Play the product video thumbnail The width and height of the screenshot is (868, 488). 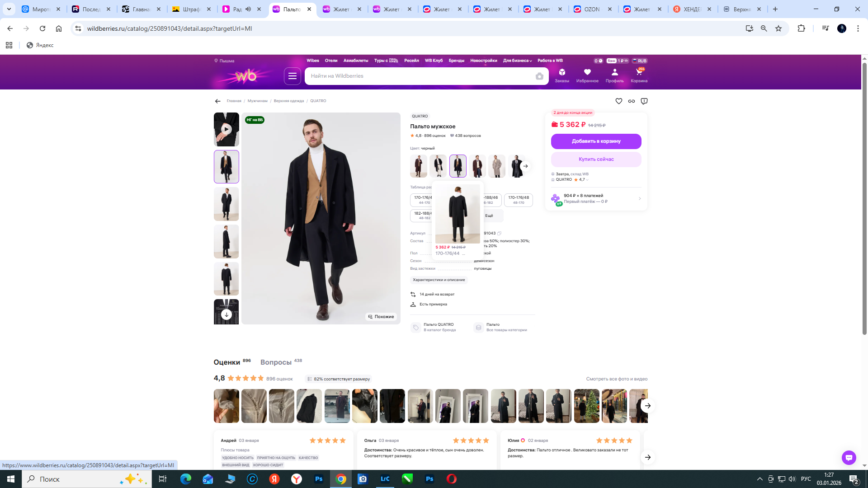226,129
